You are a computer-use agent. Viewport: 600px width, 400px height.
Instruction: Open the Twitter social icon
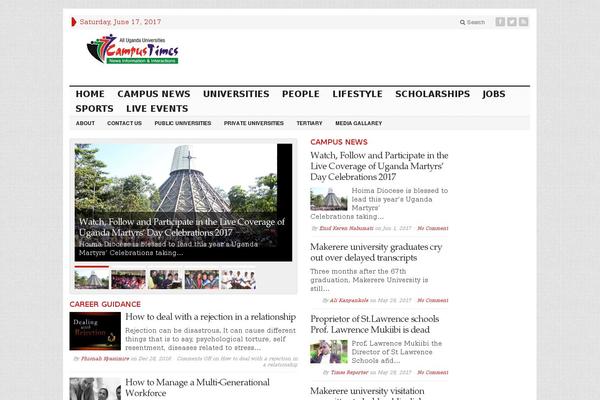(512, 22)
